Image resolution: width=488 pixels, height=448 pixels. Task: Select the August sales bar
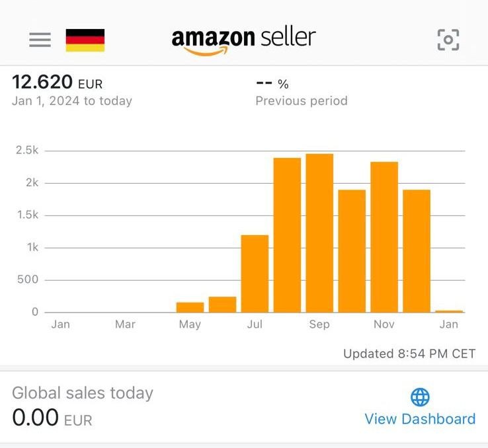(287, 235)
